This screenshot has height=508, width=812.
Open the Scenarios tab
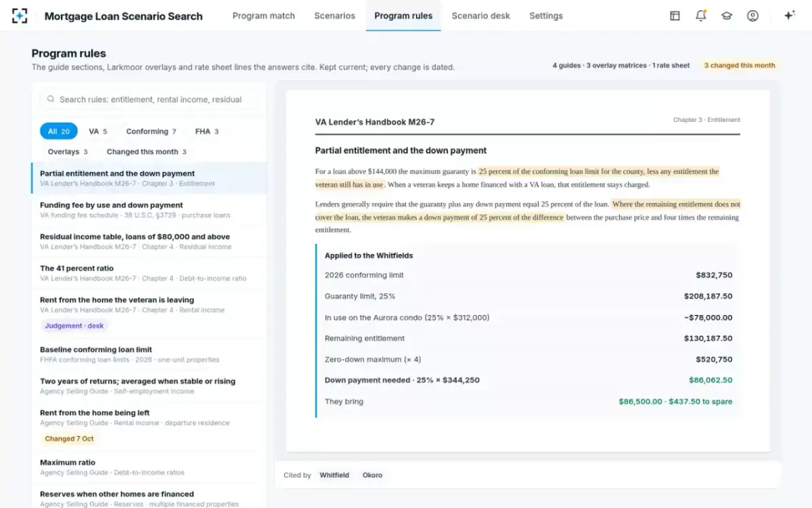tap(335, 16)
